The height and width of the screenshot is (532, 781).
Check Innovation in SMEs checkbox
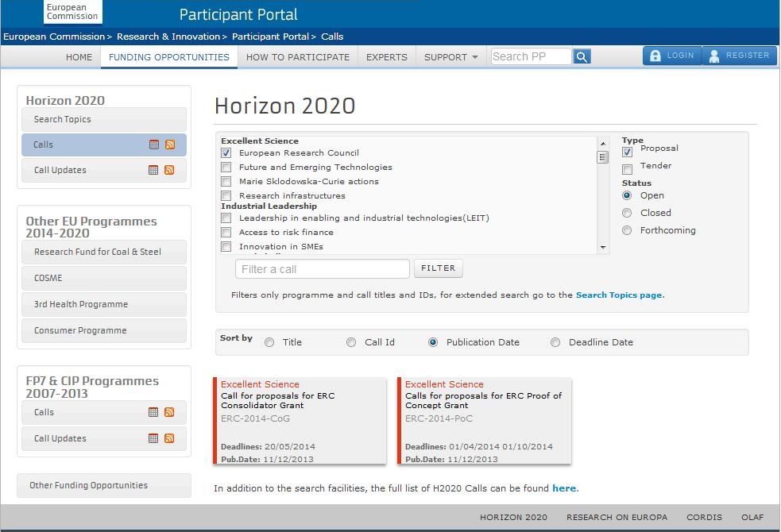[226, 246]
